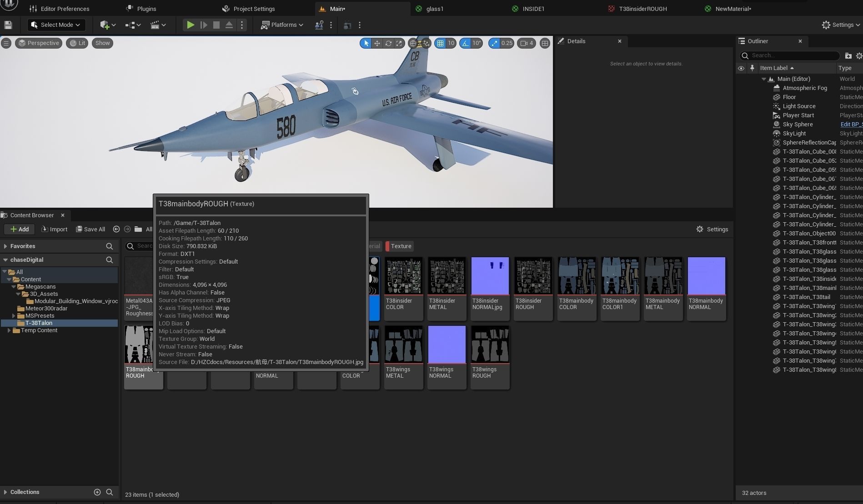
Task: Click Import in Content Browser
Action: pos(55,229)
